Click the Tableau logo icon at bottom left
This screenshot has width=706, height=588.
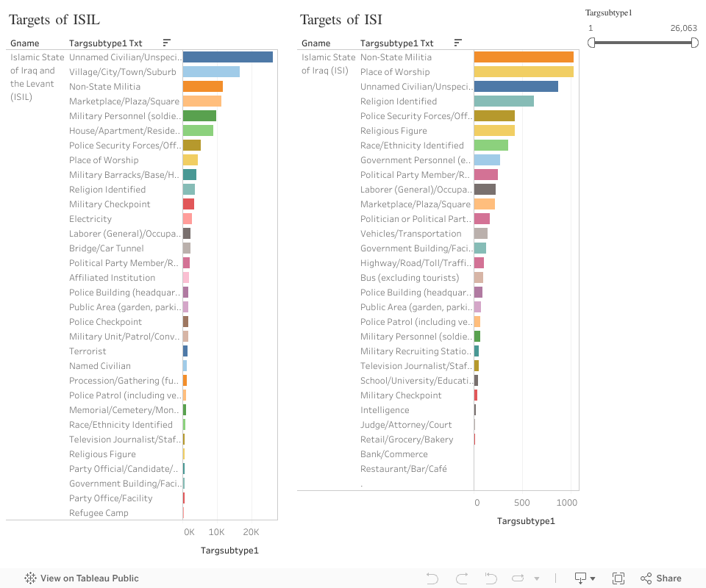(30, 578)
